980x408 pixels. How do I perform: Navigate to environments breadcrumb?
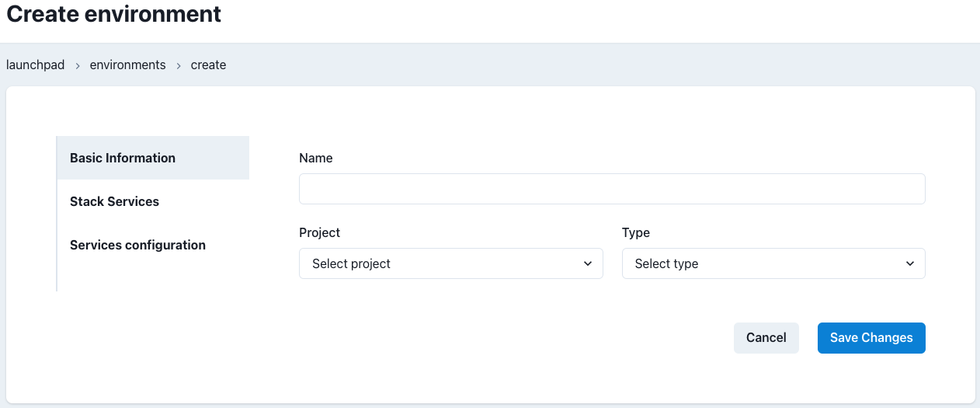pyautogui.click(x=128, y=65)
